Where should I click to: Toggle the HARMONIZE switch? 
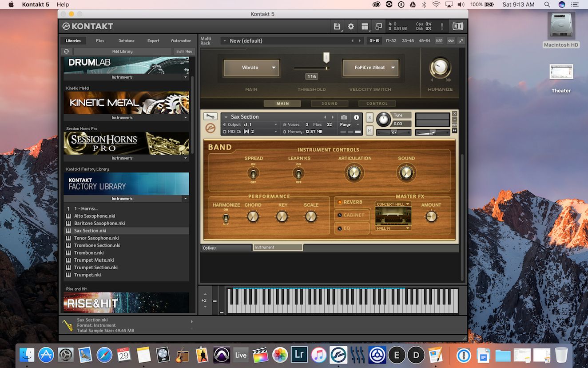[x=226, y=218]
